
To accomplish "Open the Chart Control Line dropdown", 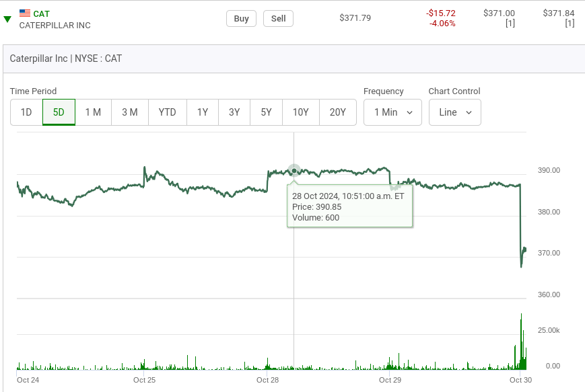I will [455, 112].
